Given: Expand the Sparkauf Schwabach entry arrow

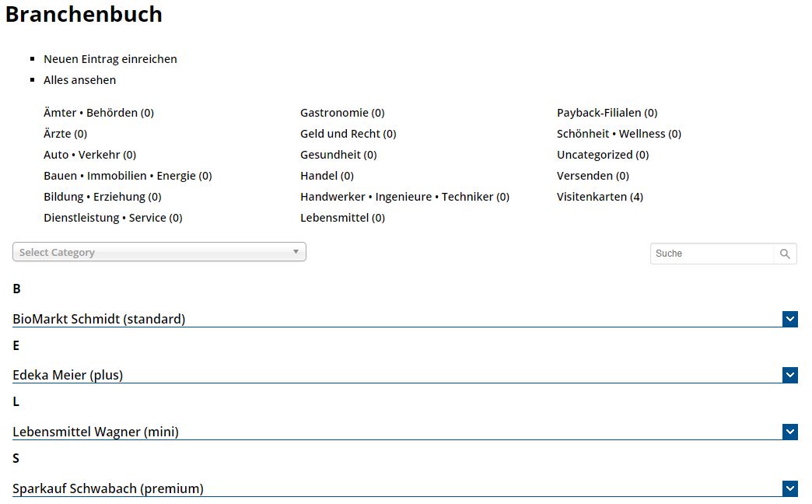Looking at the screenshot, I should click(790, 488).
